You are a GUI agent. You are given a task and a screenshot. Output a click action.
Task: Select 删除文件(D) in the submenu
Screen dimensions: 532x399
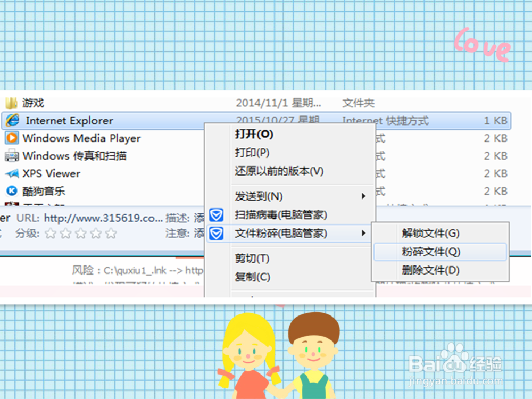pyautogui.click(x=430, y=270)
